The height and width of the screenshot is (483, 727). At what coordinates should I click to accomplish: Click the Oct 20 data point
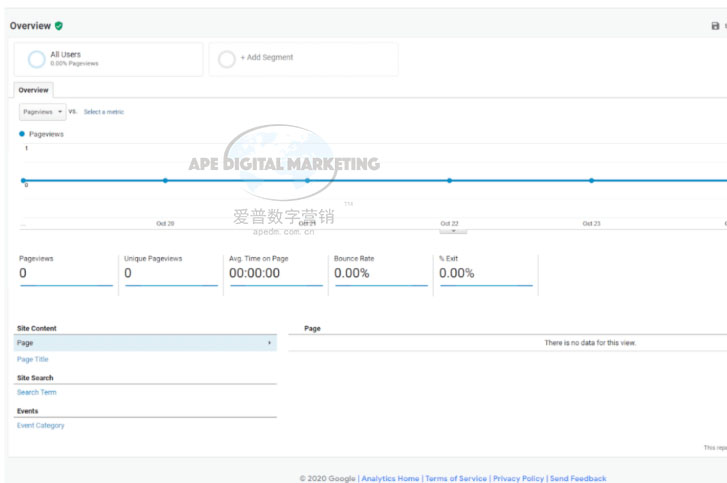[x=165, y=180]
